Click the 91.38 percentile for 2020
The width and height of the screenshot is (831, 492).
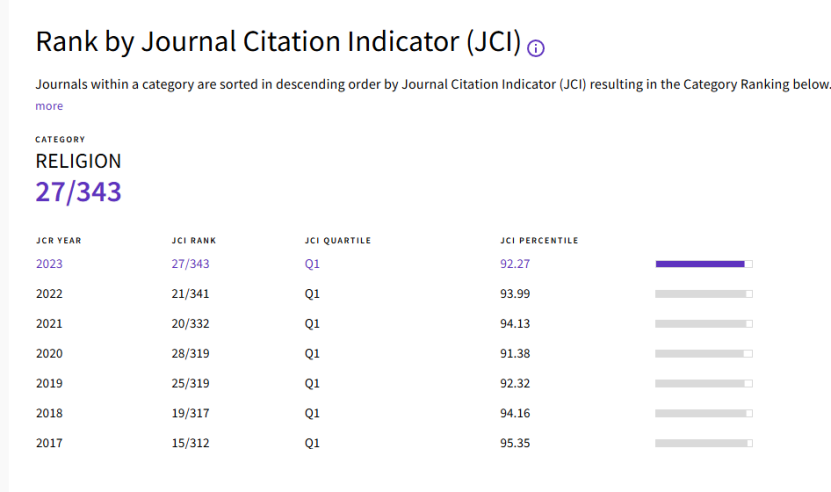pos(516,354)
